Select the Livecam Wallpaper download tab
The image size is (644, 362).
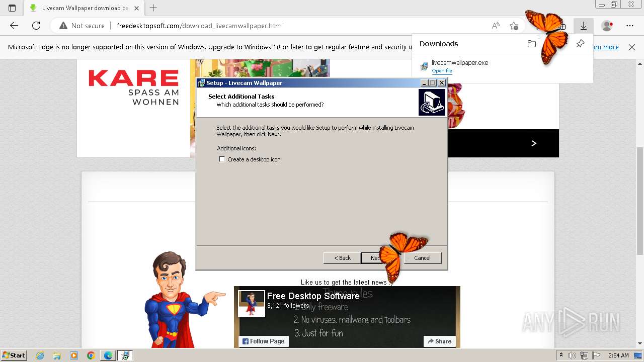[84, 8]
